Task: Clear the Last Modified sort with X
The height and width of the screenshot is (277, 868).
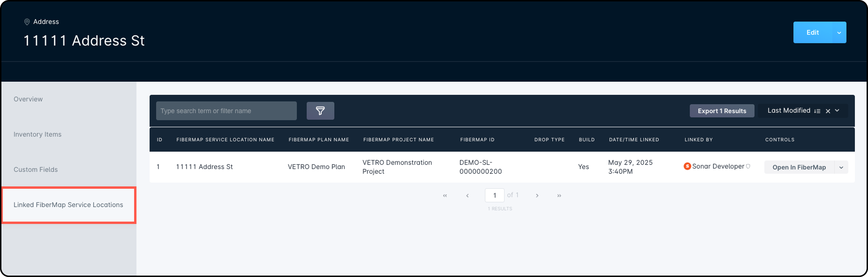Action: pos(828,111)
